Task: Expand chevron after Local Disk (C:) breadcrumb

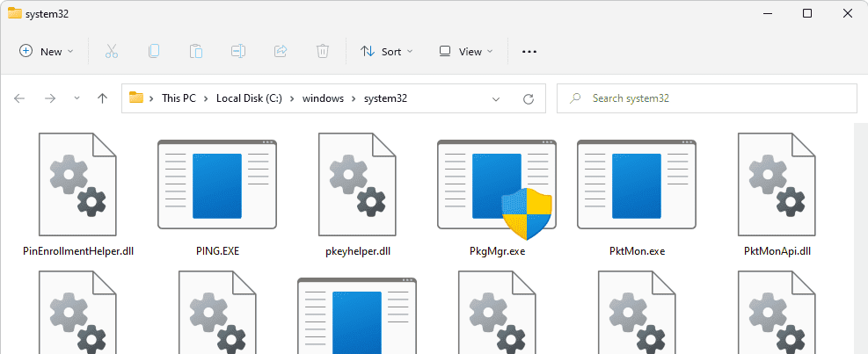Action: [292, 98]
